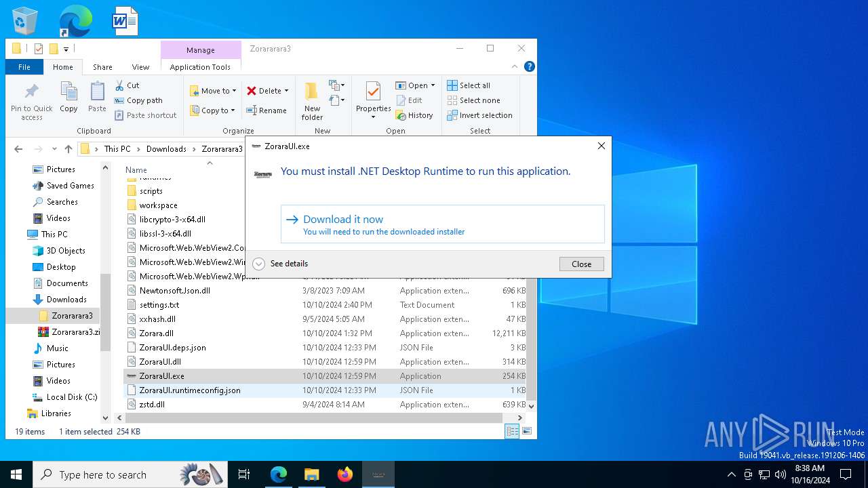Select Local Disk (C:) in navigation pane

pyautogui.click(x=72, y=397)
